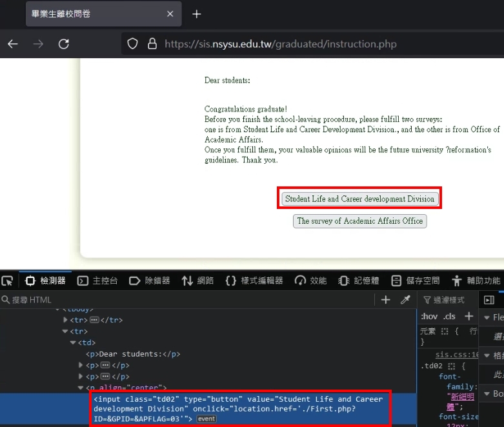Click the .td02 selector highlight icon

(452, 366)
